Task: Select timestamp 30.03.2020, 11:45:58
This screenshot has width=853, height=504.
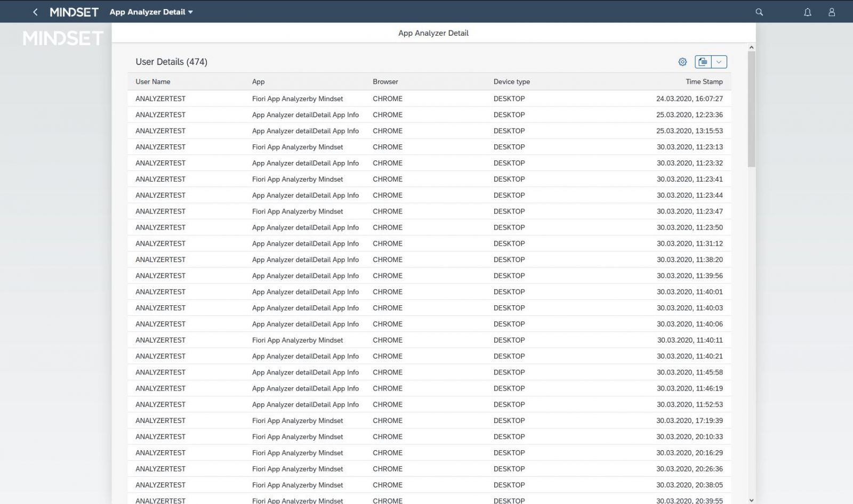Action: (690, 372)
